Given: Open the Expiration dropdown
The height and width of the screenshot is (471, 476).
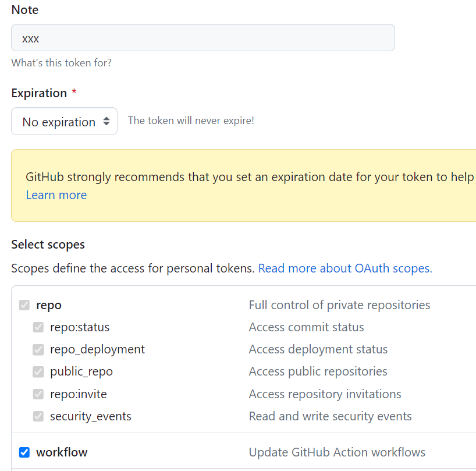Looking at the screenshot, I should 65,122.
